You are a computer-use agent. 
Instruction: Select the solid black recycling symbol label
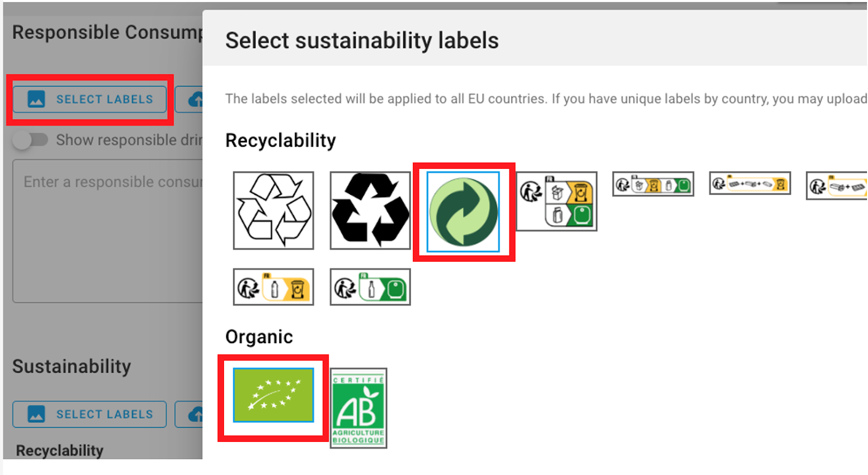370,211
